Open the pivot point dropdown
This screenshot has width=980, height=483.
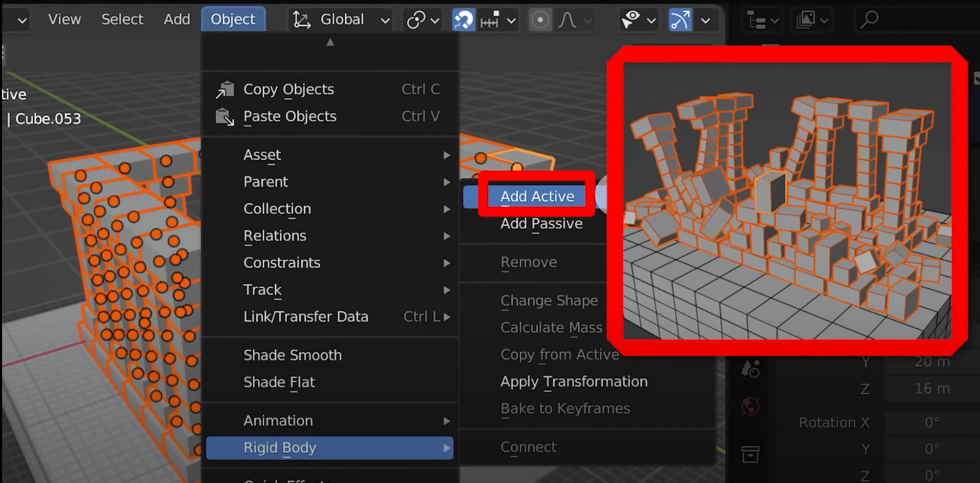tap(421, 20)
